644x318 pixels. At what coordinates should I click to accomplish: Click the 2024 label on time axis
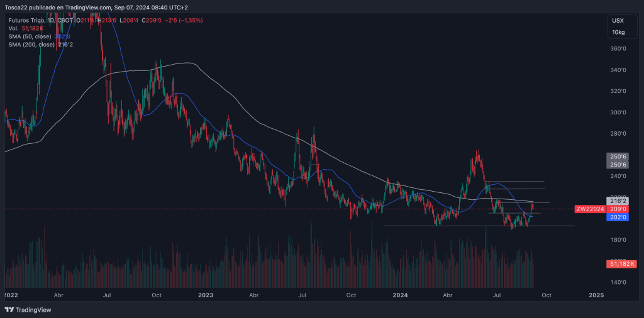pyautogui.click(x=400, y=294)
